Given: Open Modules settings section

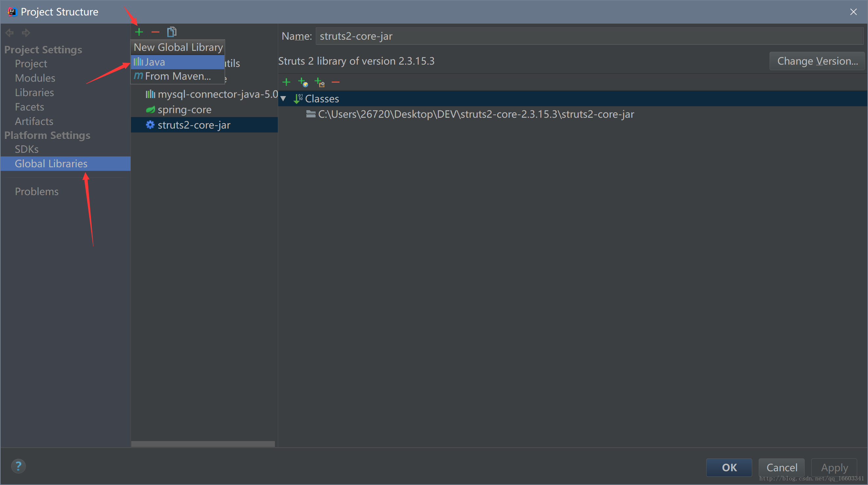Looking at the screenshot, I should [x=35, y=78].
